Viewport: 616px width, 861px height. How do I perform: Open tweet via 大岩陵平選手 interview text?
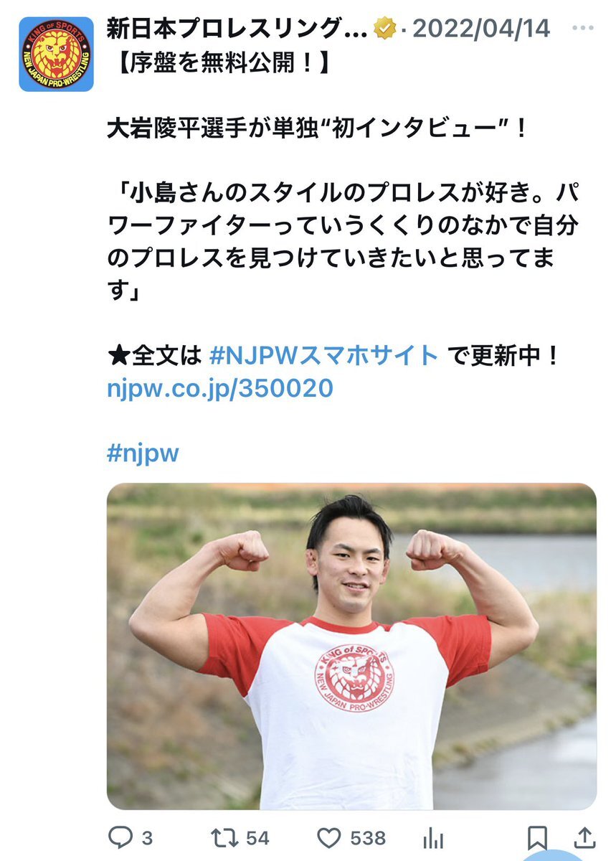coord(317,130)
